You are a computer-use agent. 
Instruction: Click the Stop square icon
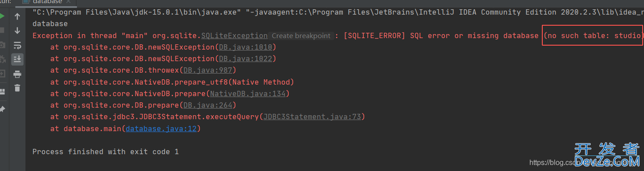(2, 30)
